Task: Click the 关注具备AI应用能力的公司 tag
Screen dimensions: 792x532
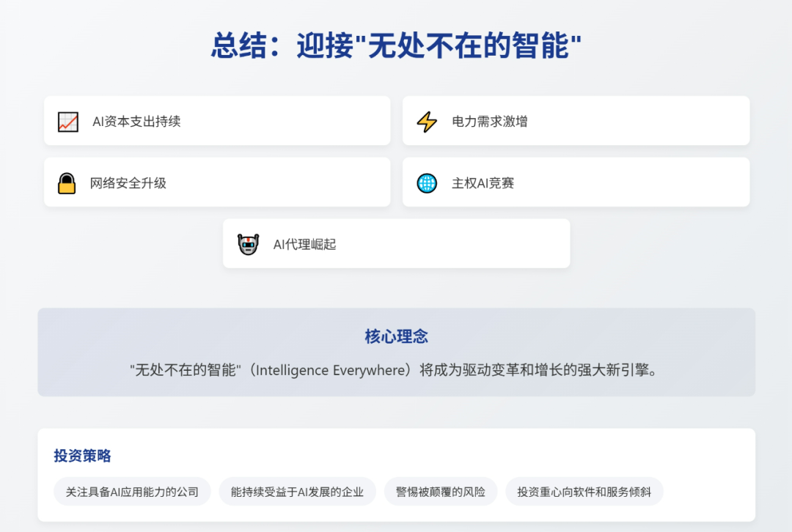Action: [x=132, y=492]
